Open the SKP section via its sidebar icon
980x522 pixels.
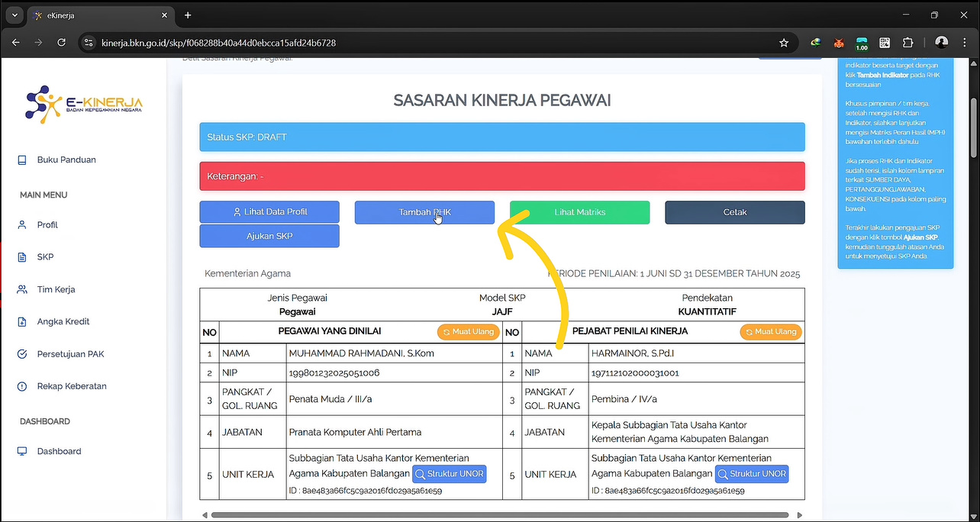tap(22, 256)
